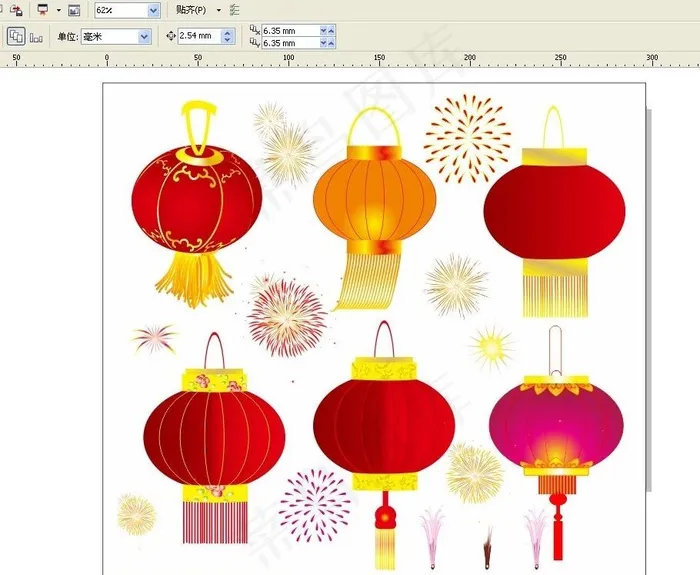Viewport: 700px width, 575px height.
Task: Click the options icon right of 贴齐
Action: (234, 10)
